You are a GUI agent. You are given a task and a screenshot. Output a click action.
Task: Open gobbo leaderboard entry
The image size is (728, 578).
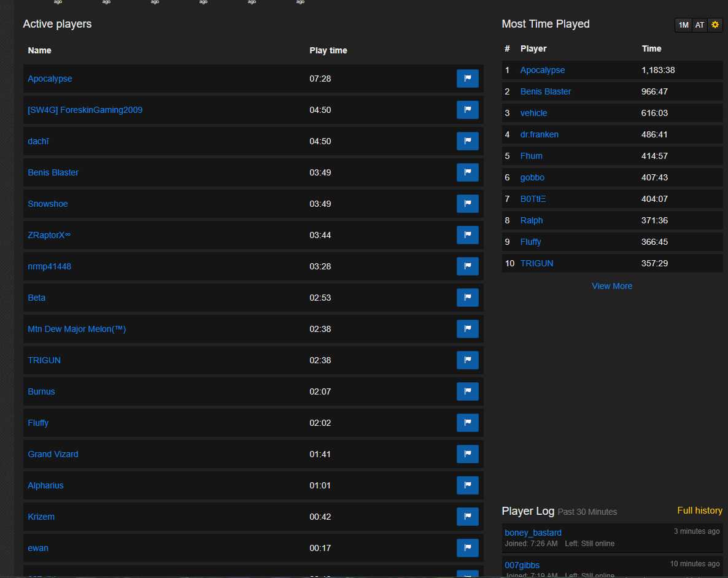click(532, 177)
